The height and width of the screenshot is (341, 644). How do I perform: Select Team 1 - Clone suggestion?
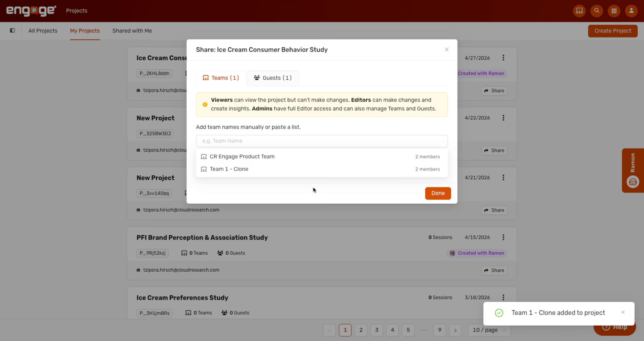(x=322, y=169)
